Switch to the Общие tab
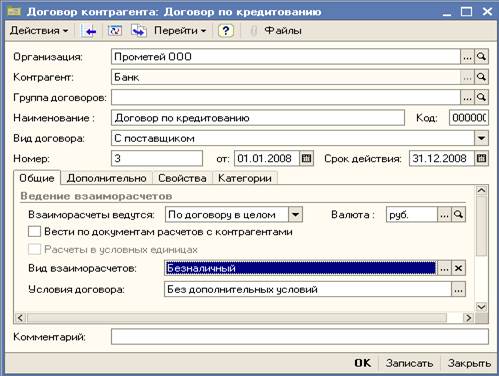The width and height of the screenshot is (499, 376). 37,178
